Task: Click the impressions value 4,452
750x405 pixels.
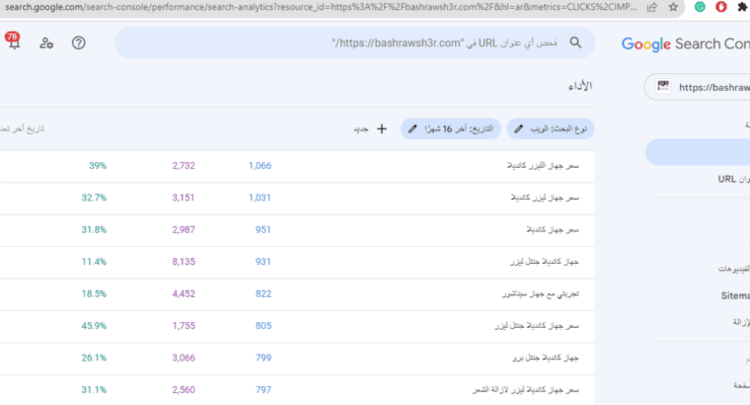Action: tap(184, 294)
